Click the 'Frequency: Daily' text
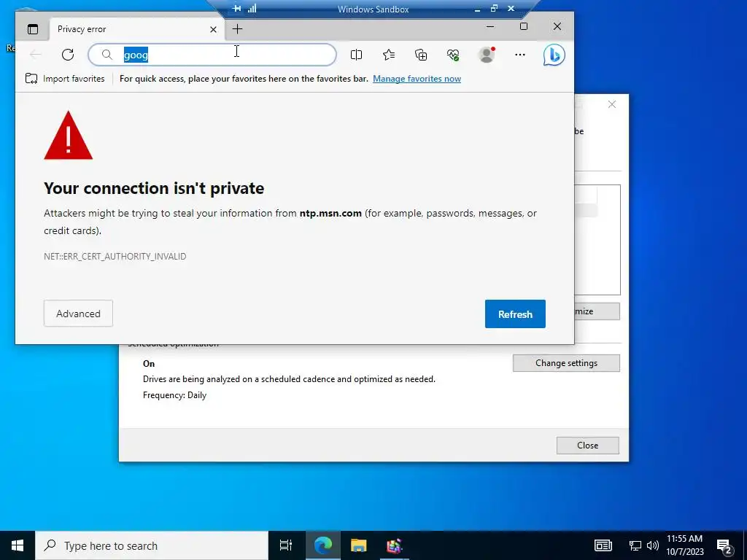 pos(174,394)
